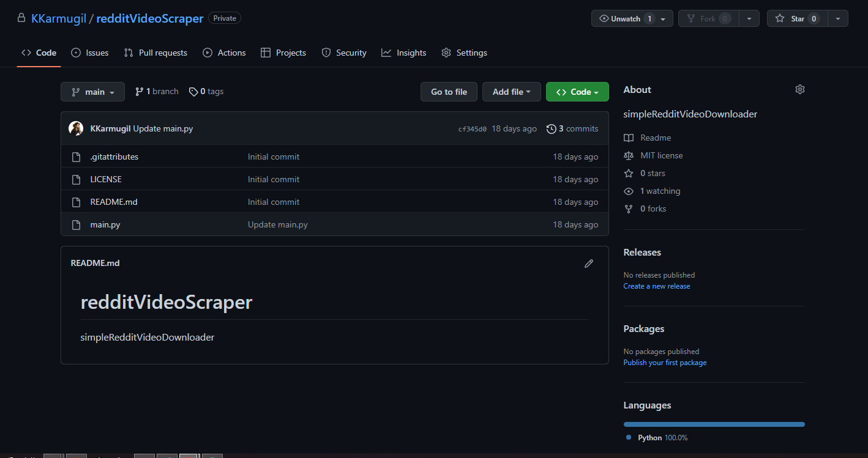
Task: Open the KKarmugil avatar in commit row
Action: tap(76, 128)
